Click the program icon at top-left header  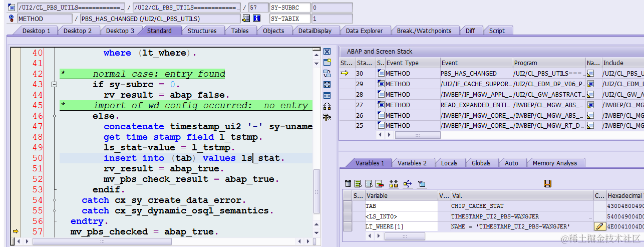(12, 8)
